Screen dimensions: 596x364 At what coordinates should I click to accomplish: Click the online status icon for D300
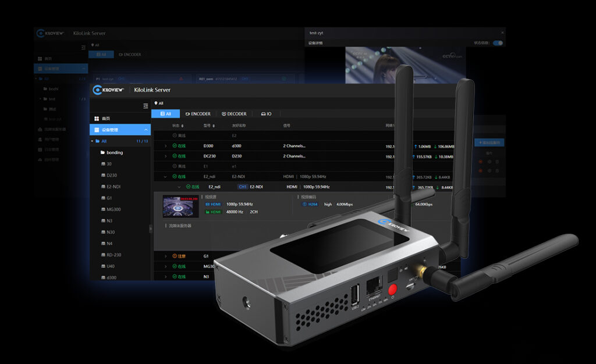tap(175, 146)
